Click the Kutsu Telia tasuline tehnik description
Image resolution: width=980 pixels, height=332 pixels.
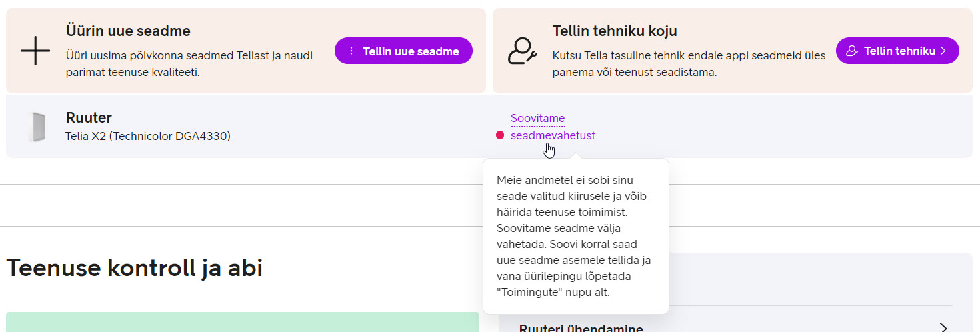689,64
